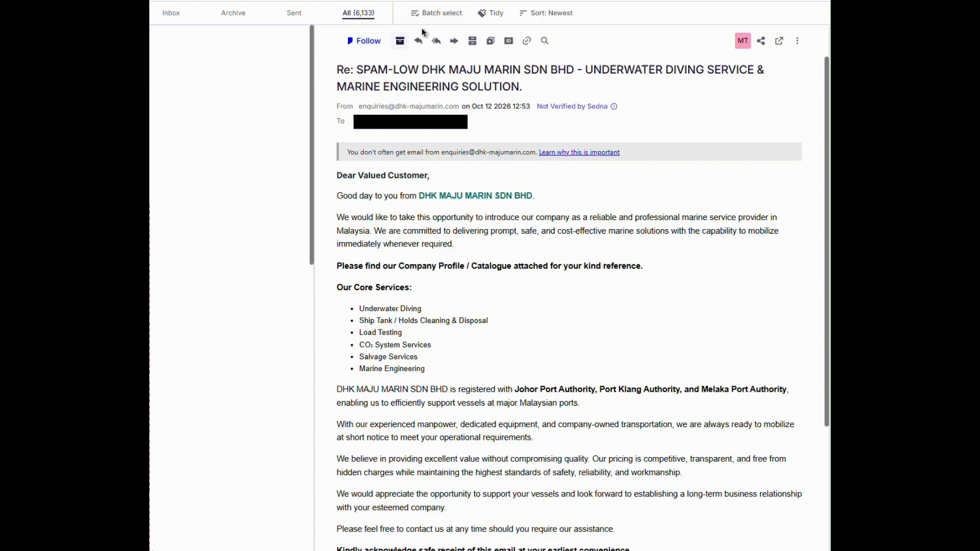Click the Tidy button
980x551 pixels.
click(491, 13)
